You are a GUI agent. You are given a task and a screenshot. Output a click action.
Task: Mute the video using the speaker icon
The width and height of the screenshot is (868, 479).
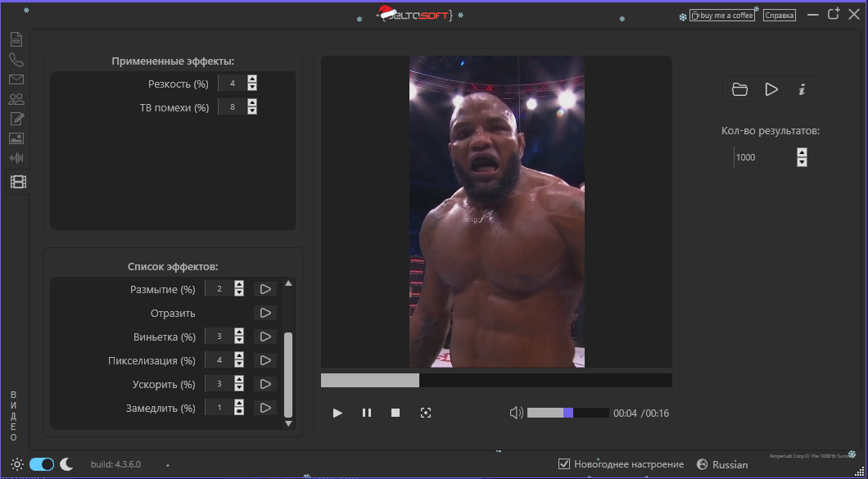[x=516, y=413]
